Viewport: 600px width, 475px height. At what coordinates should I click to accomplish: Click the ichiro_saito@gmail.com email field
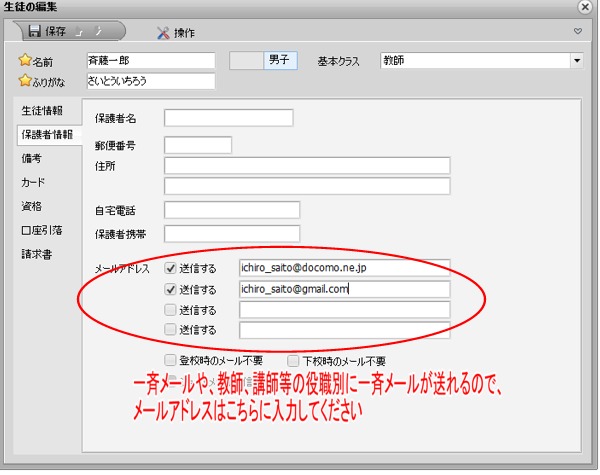click(x=344, y=289)
